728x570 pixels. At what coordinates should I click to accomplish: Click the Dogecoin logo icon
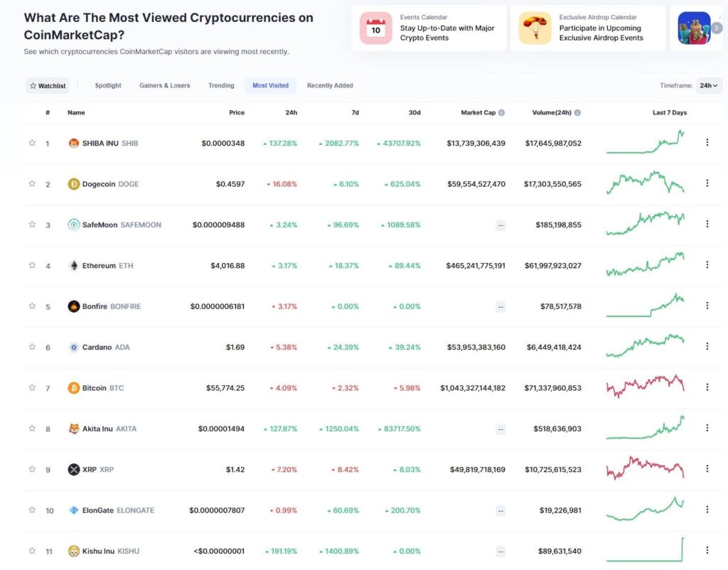(x=73, y=184)
